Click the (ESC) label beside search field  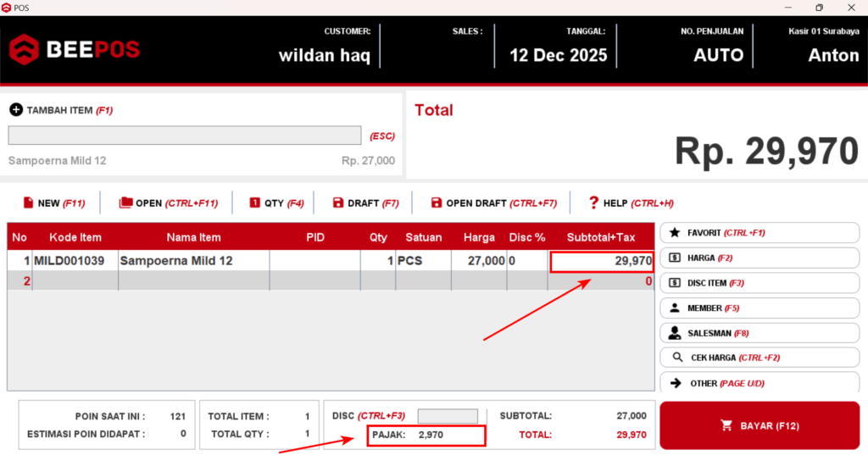[x=382, y=136]
